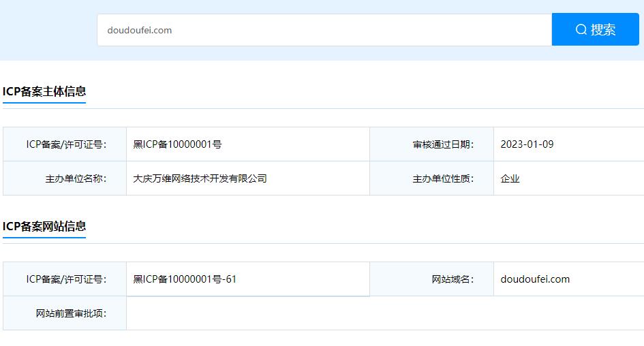Select the unit nature value 企业
The height and width of the screenshot is (346, 644).
pyautogui.click(x=510, y=178)
